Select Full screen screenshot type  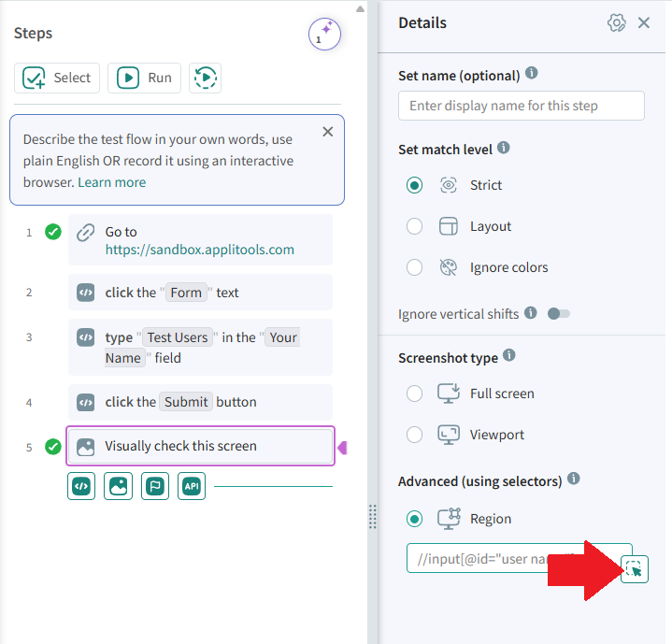(415, 394)
